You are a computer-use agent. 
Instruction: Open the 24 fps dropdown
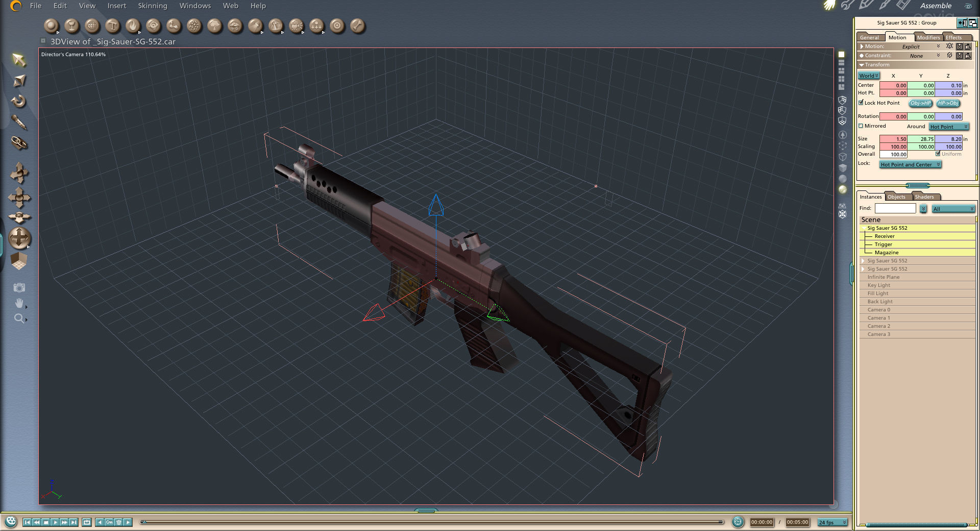point(832,522)
